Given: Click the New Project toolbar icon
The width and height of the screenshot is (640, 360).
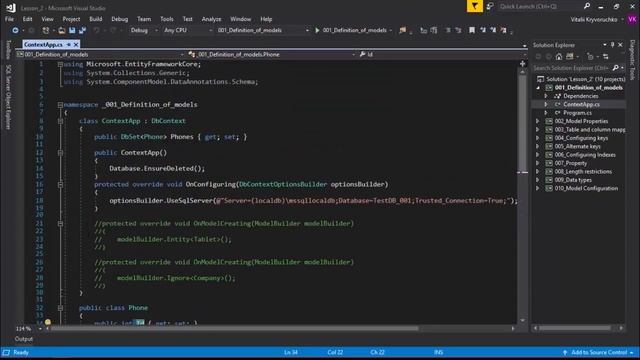Looking at the screenshot, I should [x=46, y=30].
